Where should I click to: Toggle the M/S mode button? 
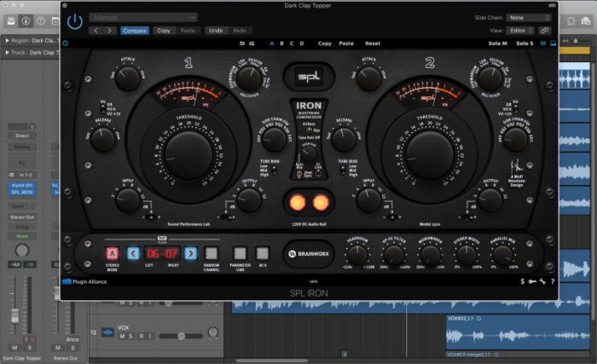coord(264,252)
